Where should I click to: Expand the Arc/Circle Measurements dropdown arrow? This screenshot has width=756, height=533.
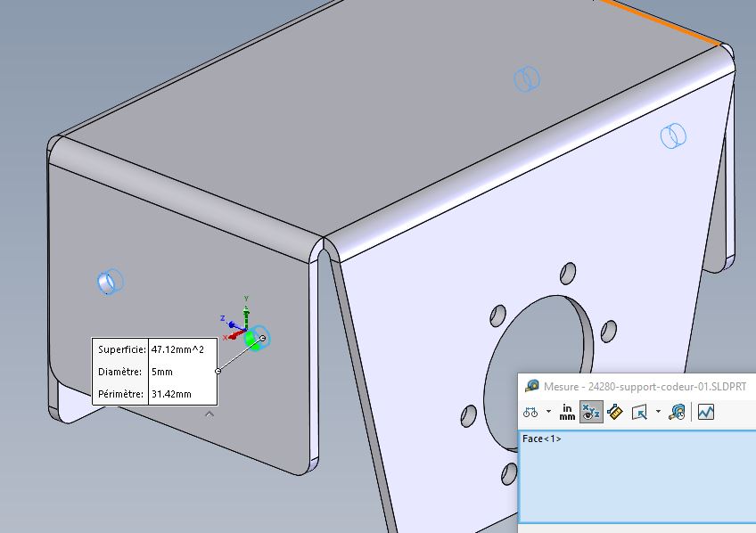[x=548, y=412]
